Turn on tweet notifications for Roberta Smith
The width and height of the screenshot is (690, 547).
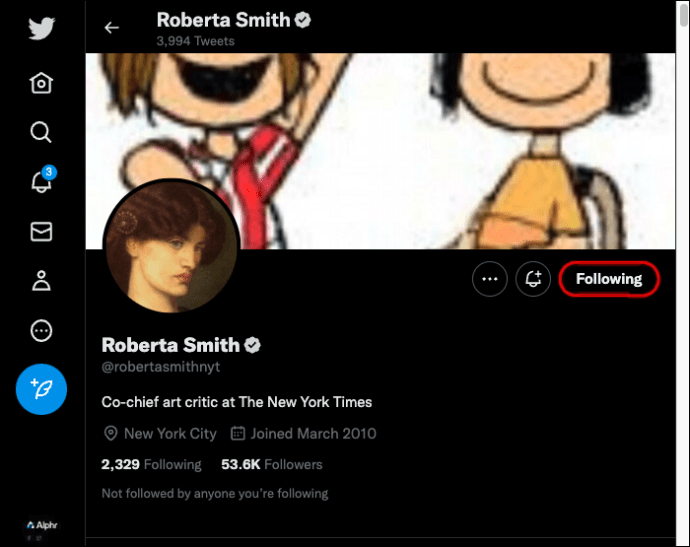(x=533, y=279)
